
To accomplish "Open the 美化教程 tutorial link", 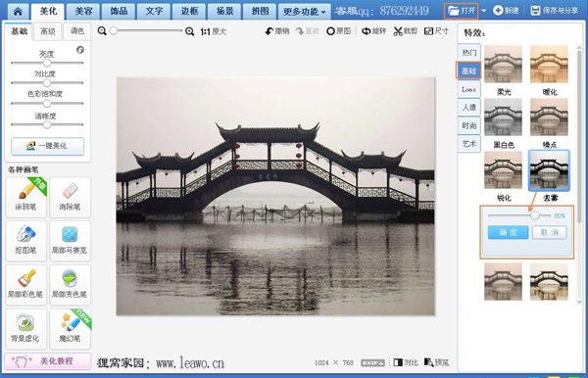I will [48, 361].
